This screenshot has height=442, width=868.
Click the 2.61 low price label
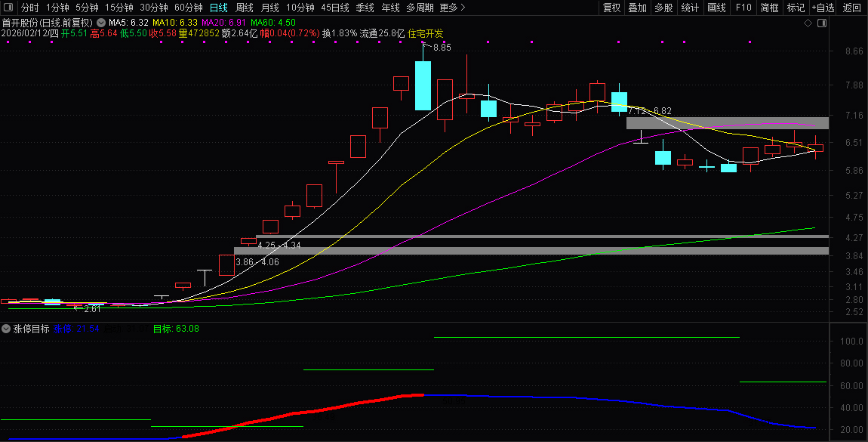tap(92, 309)
